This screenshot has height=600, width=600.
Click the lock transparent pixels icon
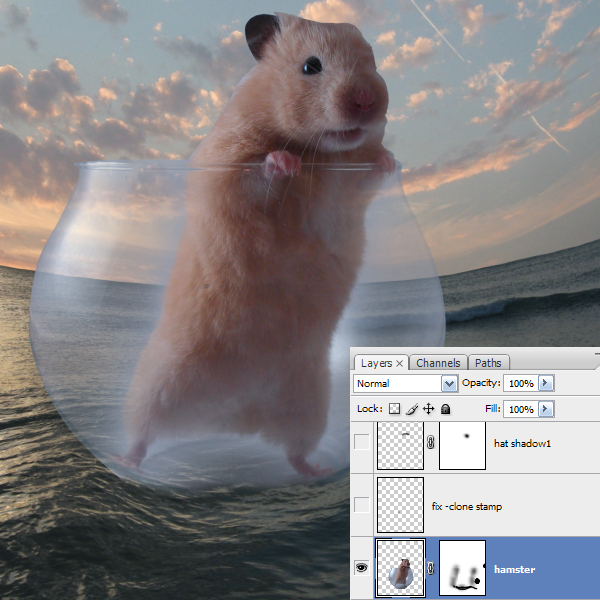click(394, 409)
